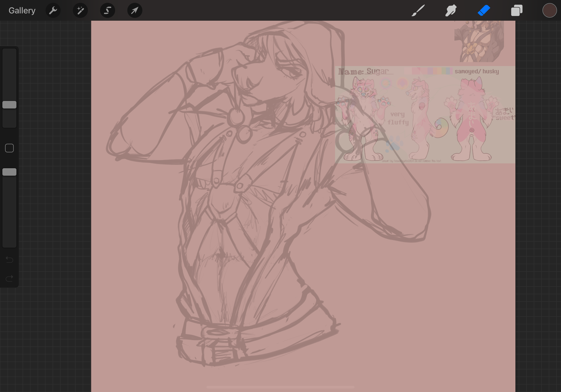Tap the armored character reference thumbnail

(479, 41)
